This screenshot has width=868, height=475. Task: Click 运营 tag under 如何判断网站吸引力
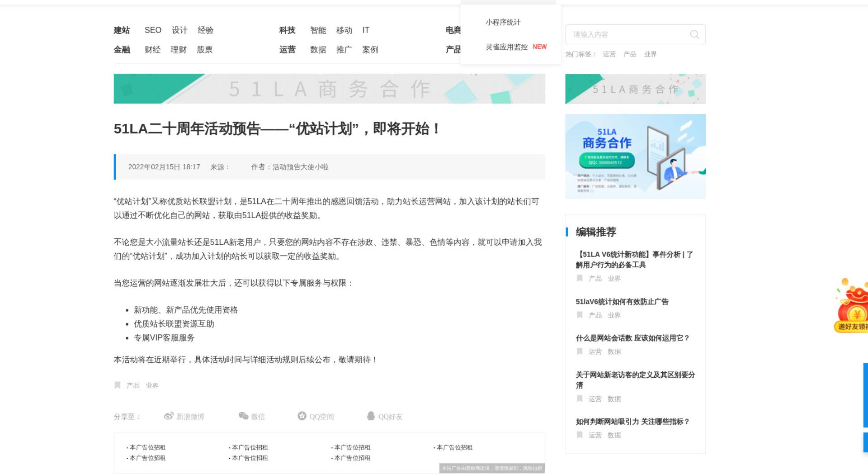point(595,435)
